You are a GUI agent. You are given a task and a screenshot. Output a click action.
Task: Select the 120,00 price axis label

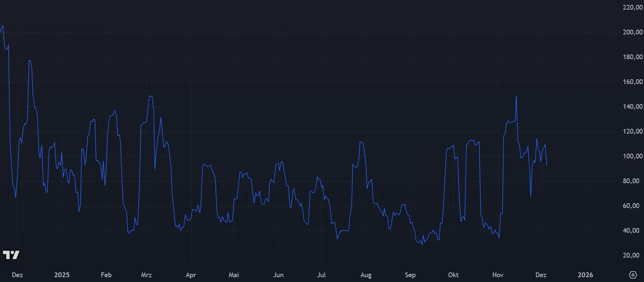(633, 131)
